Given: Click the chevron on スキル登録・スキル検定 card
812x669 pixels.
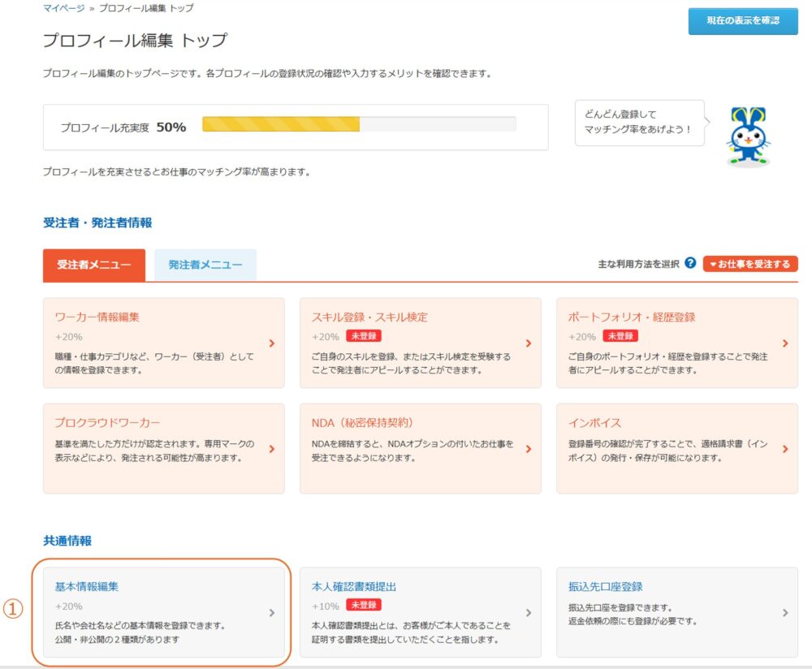Looking at the screenshot, I should point(529,343).
